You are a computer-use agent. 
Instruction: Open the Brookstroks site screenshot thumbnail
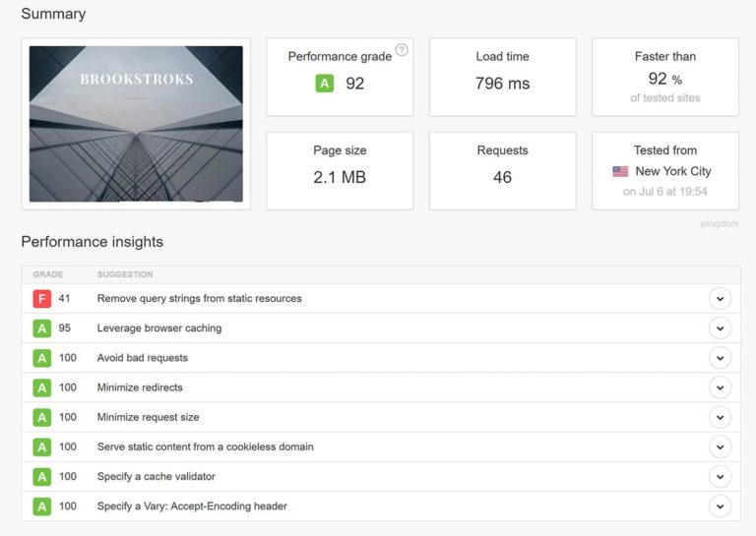(136, 124)
